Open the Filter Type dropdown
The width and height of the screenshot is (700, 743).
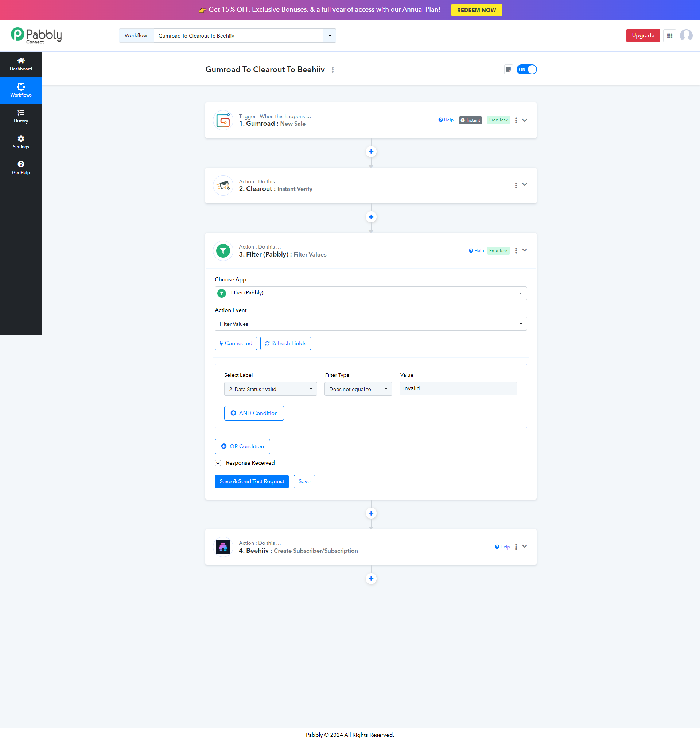[358, 389]
